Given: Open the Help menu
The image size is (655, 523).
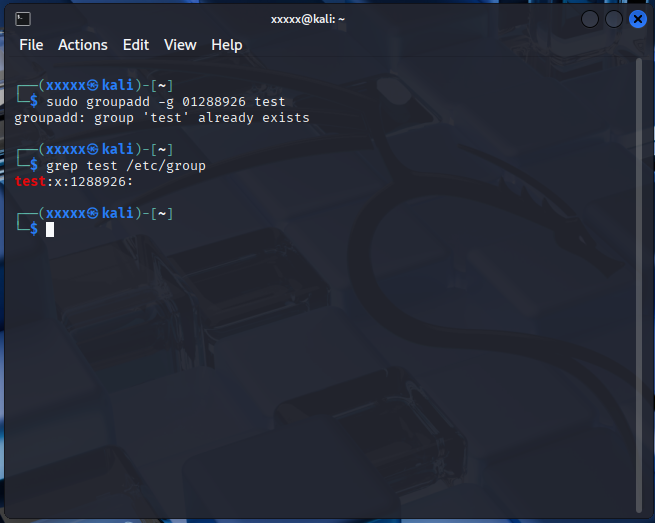Looking at the screenshot, I should [227, 45].
